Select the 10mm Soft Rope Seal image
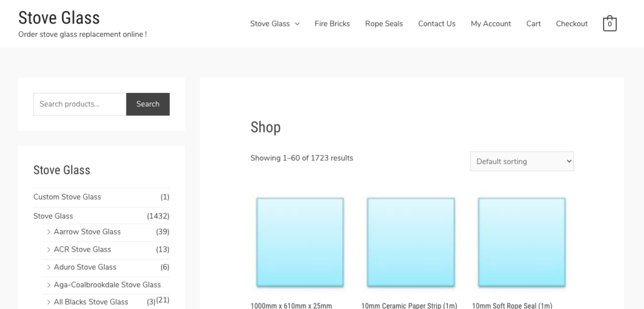Image resolution: width=644 pixels, height=309 pixels. click(521, 241)
